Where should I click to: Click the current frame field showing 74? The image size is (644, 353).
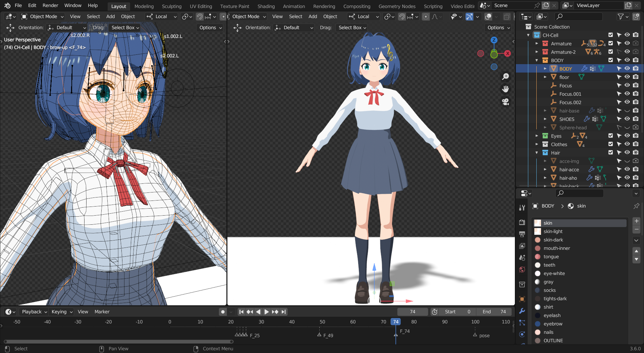tap(413, 312)
